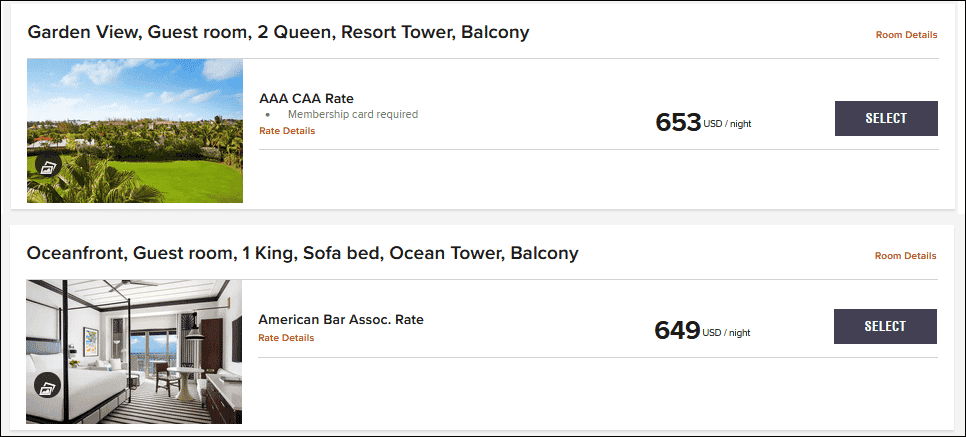The image size is (966, 437).
Task: Click the Membership card required note
Action: click(x=352, y=114)
